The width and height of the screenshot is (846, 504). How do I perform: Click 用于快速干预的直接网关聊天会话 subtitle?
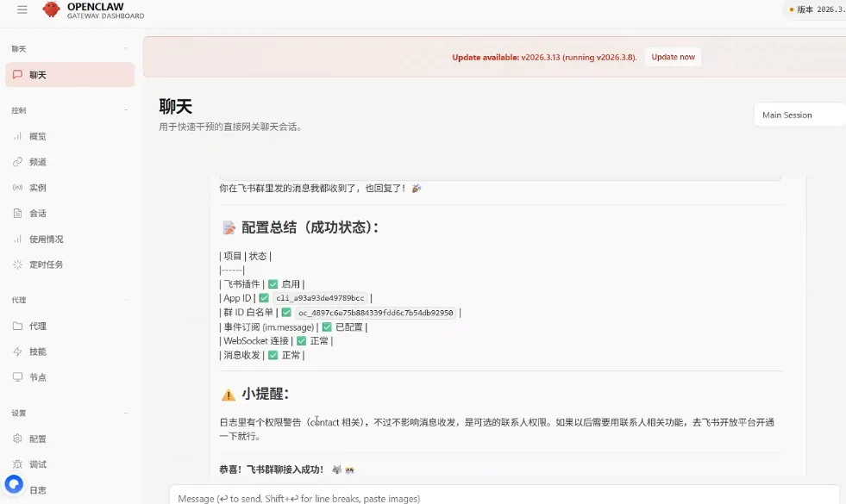click(230, 128)
